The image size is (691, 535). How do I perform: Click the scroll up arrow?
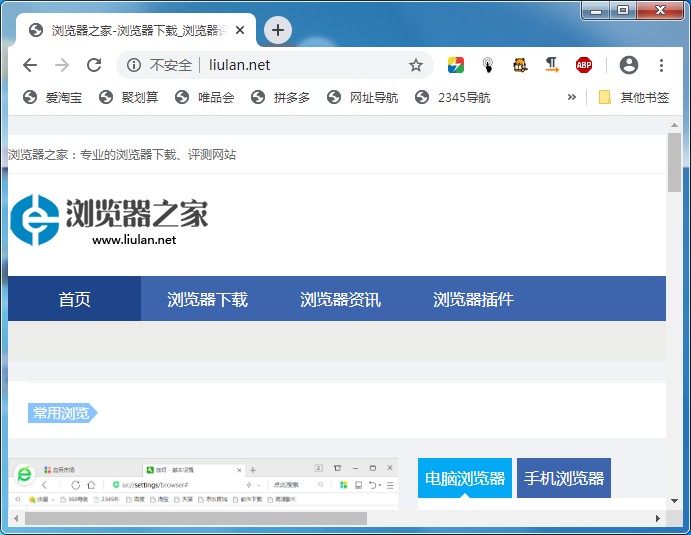(674, 125)
